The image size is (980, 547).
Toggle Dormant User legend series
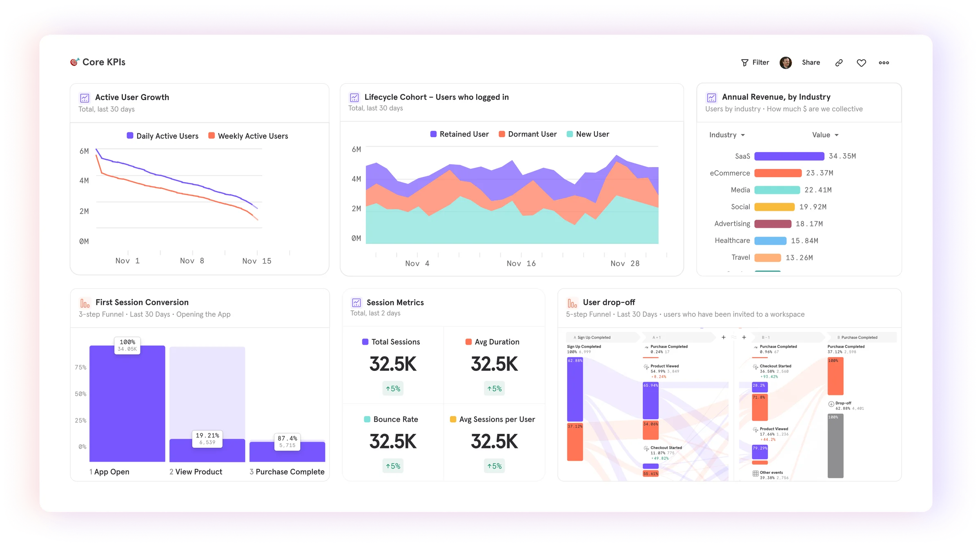tap(528, 134)
